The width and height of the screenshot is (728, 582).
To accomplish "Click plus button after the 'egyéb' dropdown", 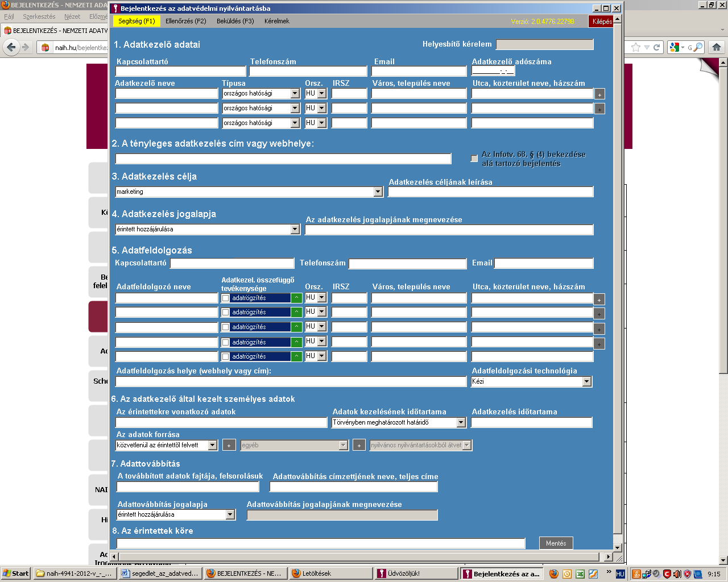I will pyautogui.click(x=359, y=445).
